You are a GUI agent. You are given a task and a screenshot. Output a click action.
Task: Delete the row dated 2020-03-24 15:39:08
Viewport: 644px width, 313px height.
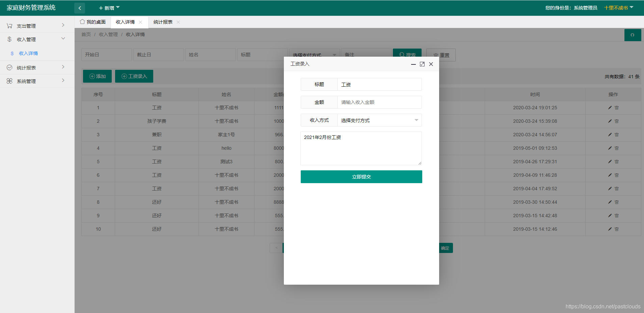click(x=617, y=121)
